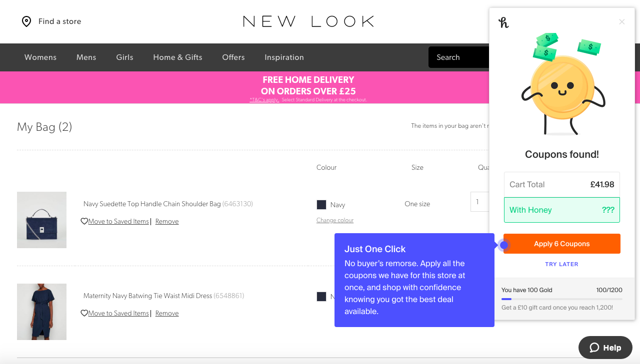Click the With Honey savings row
Screen dimensions: 640x364
[x=562, y=210]
